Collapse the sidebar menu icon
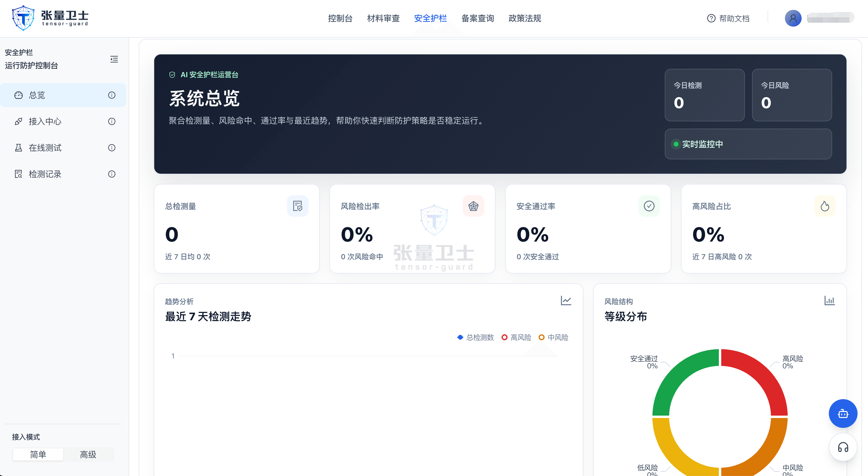The height and width of the screenshot is (476, 868). click(x=114, y=59)
